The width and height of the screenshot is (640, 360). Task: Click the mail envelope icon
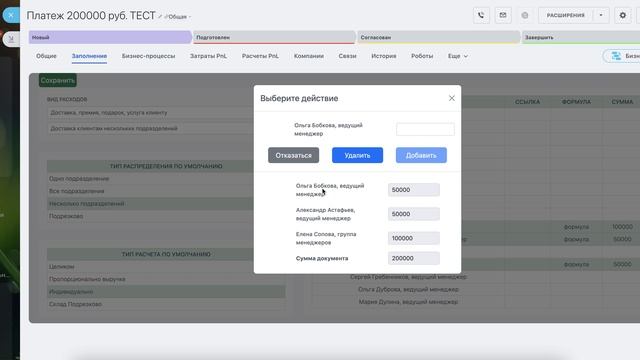[x=503, y=16]
